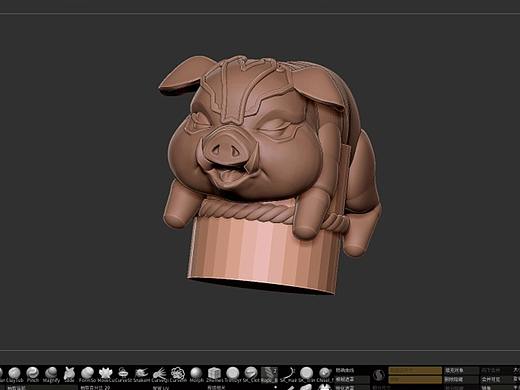Select the Slide brush
Image resolution: width=520 pixels, height=390 pixels.
coord(69,374)
